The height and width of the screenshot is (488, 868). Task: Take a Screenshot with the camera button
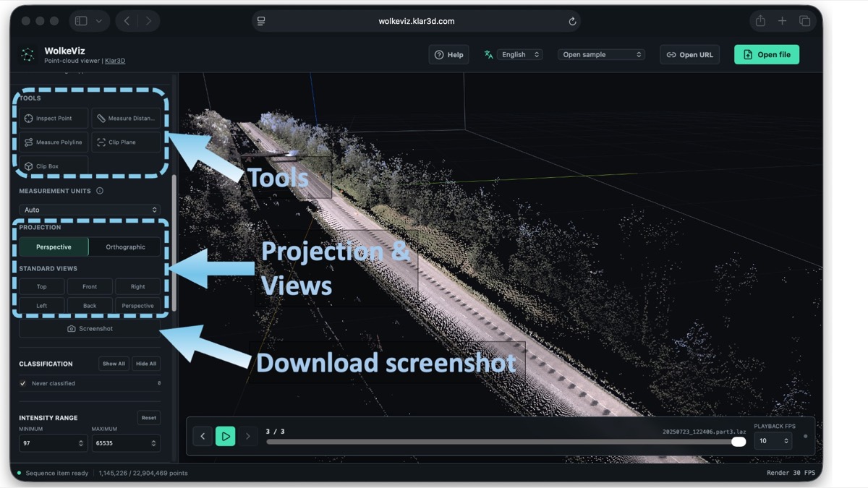tap(90, 328)
